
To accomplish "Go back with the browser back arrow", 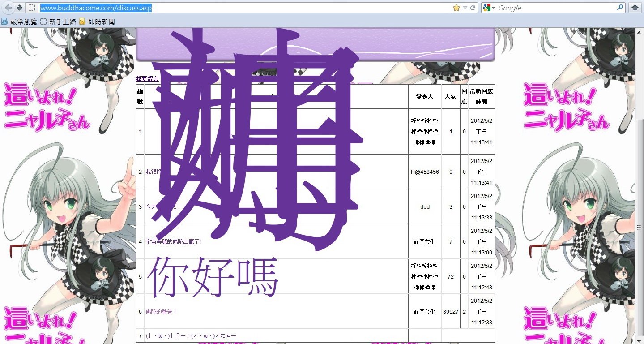I will point(9,8).
